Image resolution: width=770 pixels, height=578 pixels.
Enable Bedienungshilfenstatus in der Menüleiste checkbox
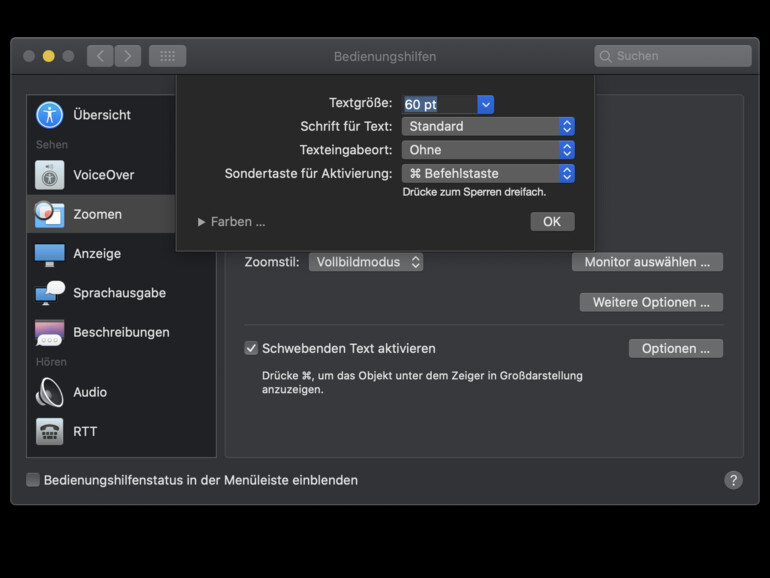click(33, 480)
